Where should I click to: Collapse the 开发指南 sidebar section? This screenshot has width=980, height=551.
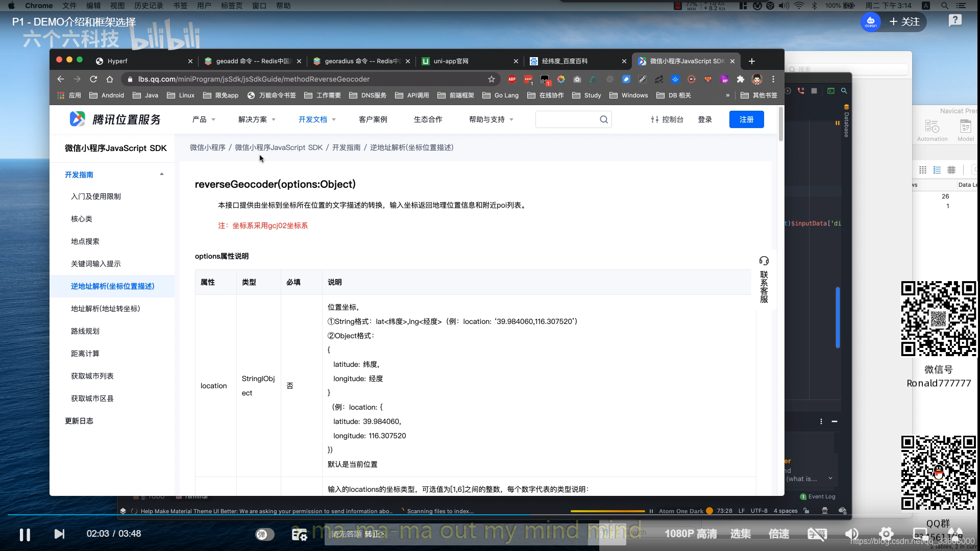162,174
